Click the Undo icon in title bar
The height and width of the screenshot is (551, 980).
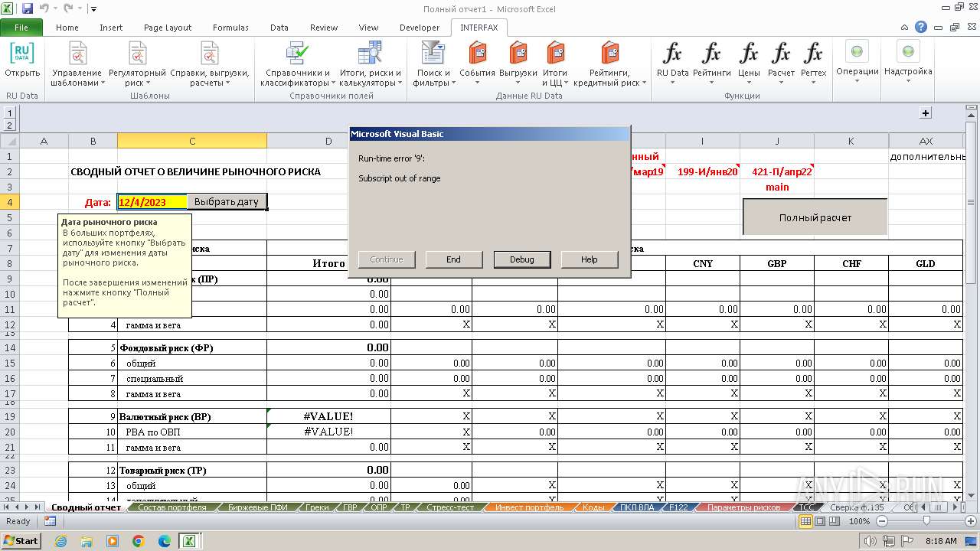[44, 8]
